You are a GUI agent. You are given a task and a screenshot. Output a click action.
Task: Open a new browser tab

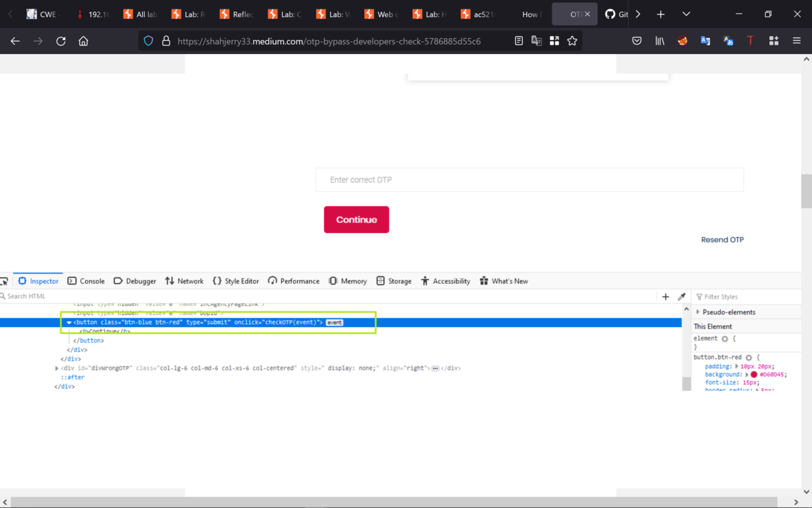point(660,14)
